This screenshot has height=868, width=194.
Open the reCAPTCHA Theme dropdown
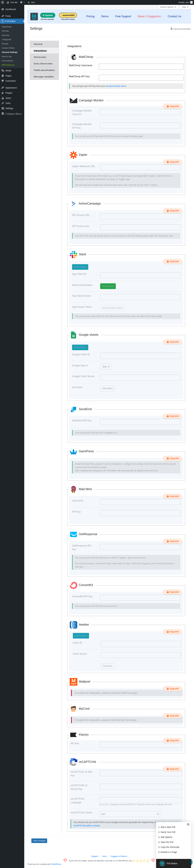[x=130, y=814]
